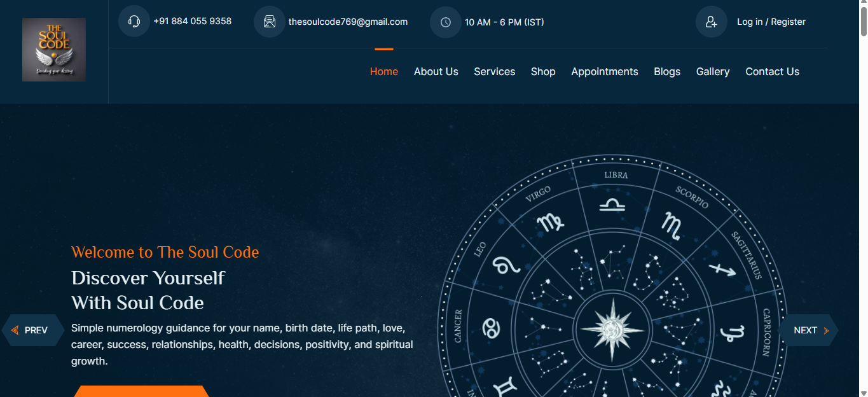Open the About Us page

click(436, 72)
